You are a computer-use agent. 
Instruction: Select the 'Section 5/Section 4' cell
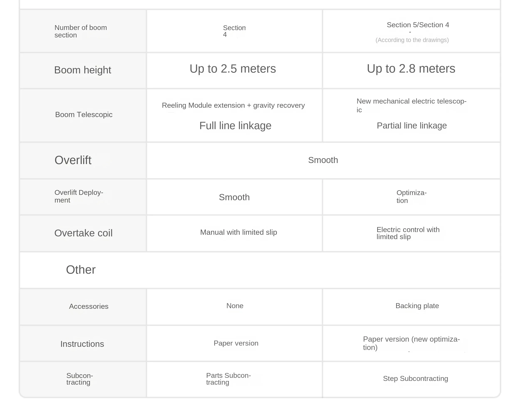(x=418, y=25)
